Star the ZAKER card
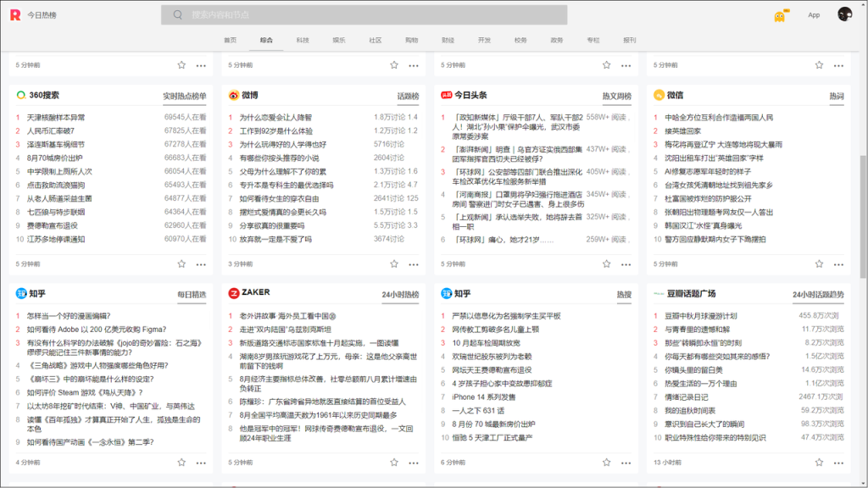Viewport: 868px width, 488px height. [x=394, y=462]
